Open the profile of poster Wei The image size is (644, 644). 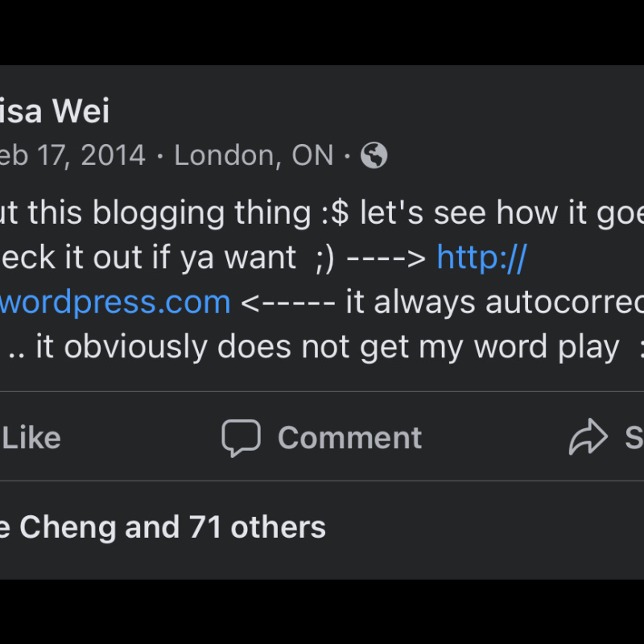click(55, 110)
